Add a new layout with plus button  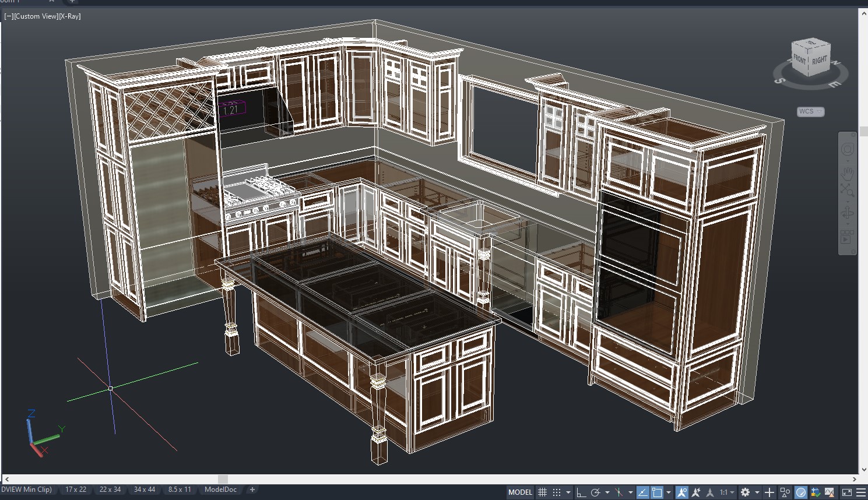click(x=252, y=490)
